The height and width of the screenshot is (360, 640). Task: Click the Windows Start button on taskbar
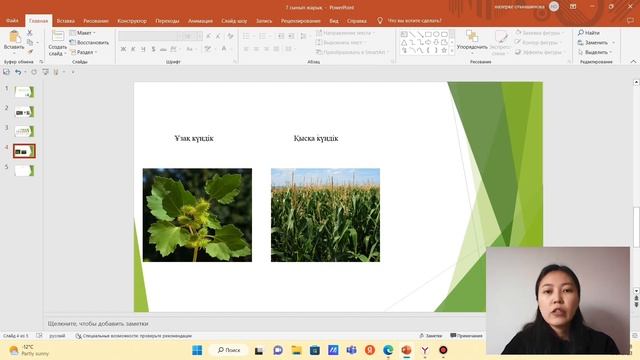197,350
